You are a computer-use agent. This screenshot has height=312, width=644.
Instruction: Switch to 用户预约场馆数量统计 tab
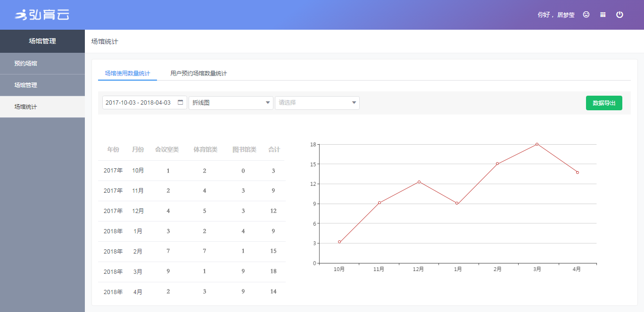[198, 74]
